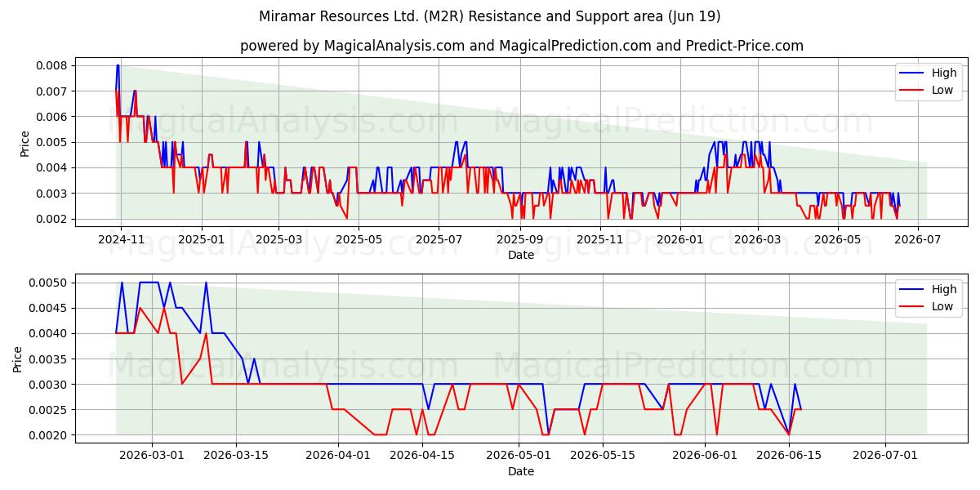The image size is (980, 490).
Task: Click the '0.0020' lower y-axis label
Action: (x=49, y=435)
